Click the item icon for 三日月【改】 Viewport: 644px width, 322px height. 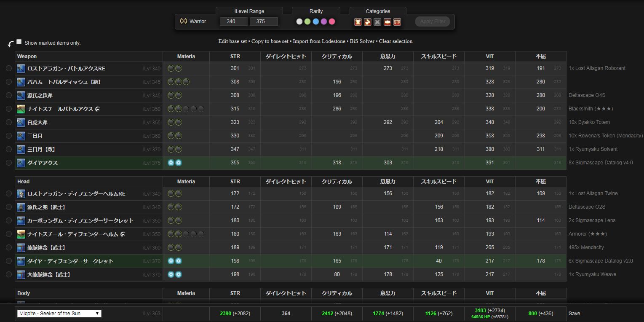(x=21, y=149)
